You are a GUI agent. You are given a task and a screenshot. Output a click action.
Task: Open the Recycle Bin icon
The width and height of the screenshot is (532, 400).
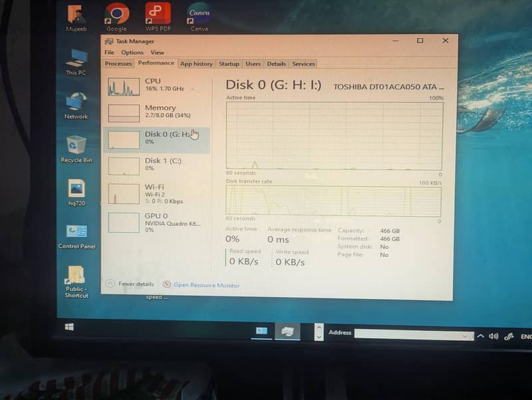click(76, 149)
